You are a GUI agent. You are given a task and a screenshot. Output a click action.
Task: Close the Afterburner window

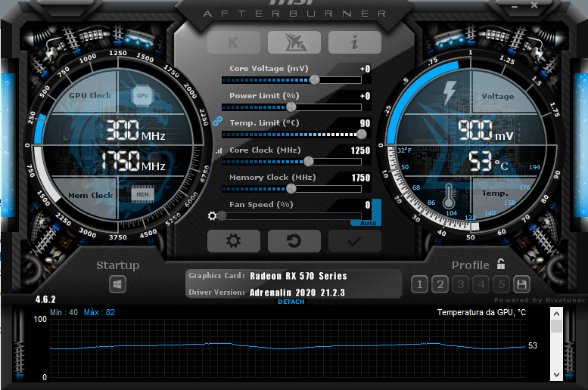[534, 5]
